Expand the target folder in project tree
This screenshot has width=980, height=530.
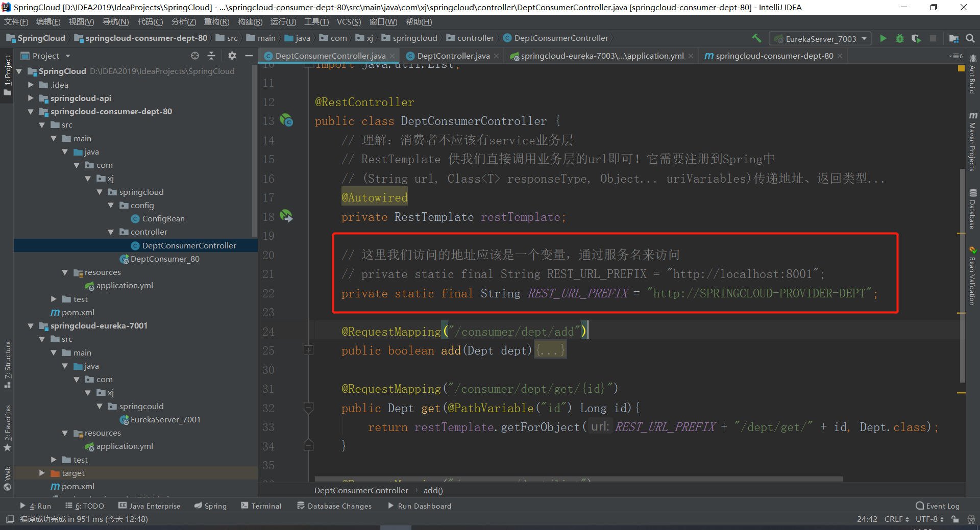tap(42, 473)
